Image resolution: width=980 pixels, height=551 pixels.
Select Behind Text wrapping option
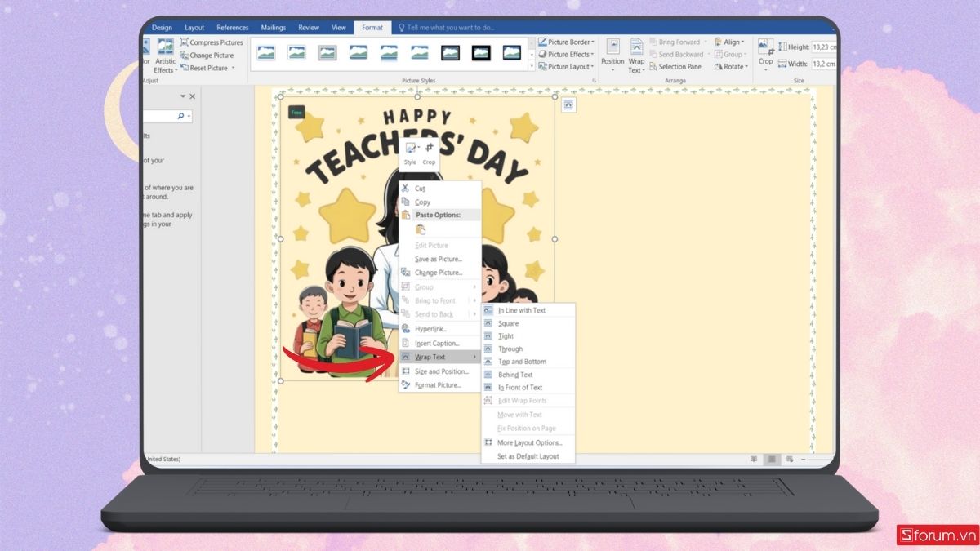click(x=515, y=375)
